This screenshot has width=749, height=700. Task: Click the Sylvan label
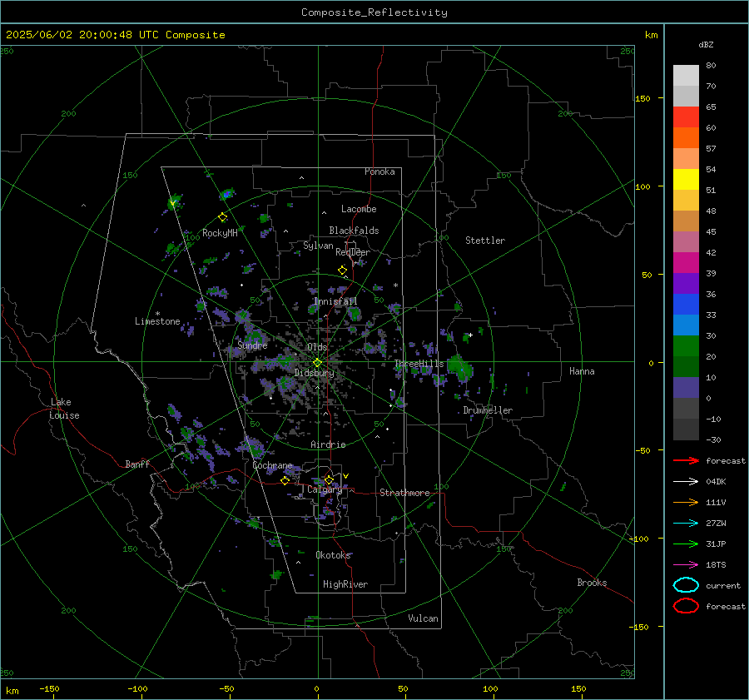click(318, 246)
